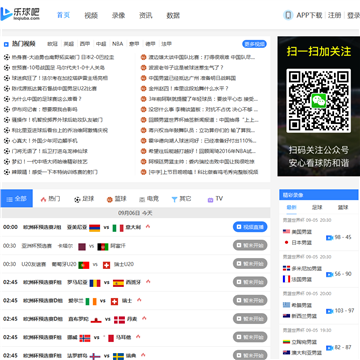Click the Sweden flag icon
The height and width of the screenshot is (360, 360).
point(118,356)
